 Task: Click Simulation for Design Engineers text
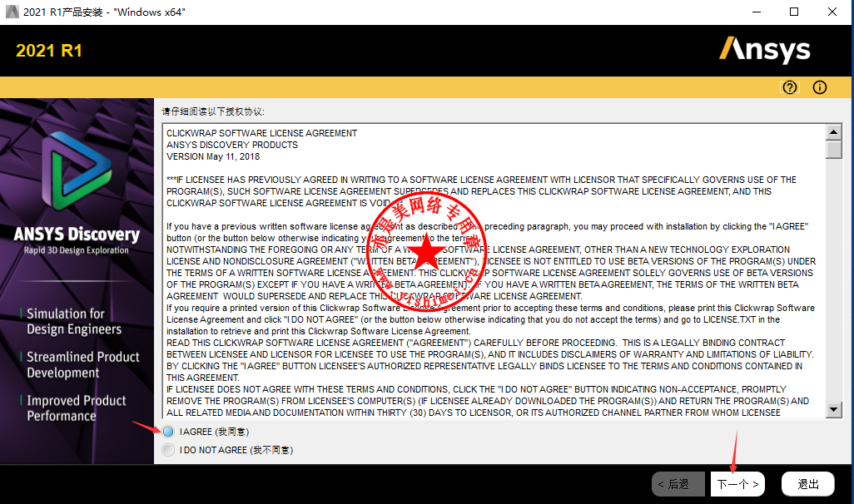[73, 321]
